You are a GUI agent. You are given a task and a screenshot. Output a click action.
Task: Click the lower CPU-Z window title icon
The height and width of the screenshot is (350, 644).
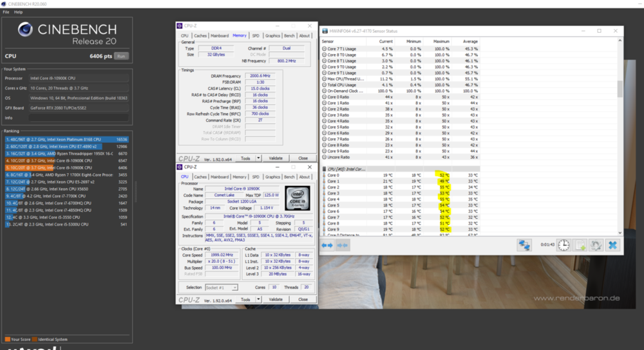click(x=180, y=167)
